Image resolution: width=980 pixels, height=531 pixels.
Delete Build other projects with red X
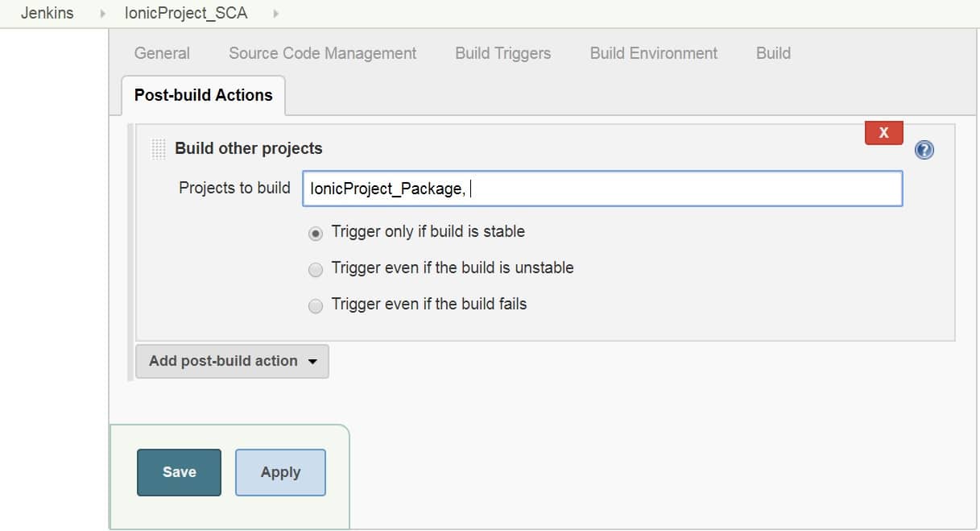coord(883,133)
